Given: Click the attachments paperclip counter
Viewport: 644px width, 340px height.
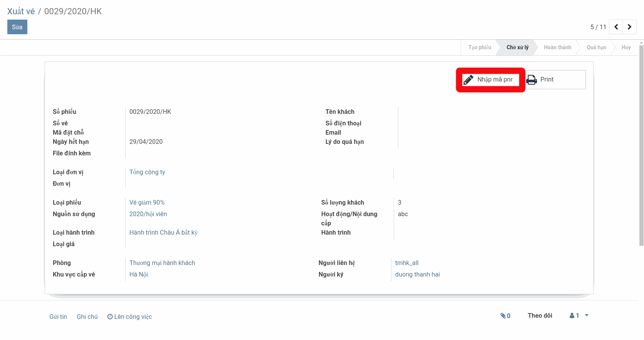Looking at the screenshot, I should point(505,316).
